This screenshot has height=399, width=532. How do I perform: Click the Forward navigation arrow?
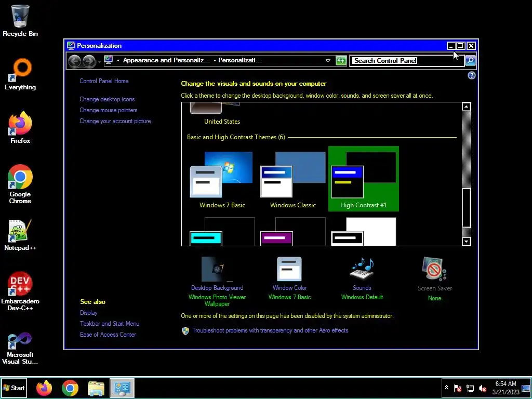pyautogui.click(x=89, y=61)
